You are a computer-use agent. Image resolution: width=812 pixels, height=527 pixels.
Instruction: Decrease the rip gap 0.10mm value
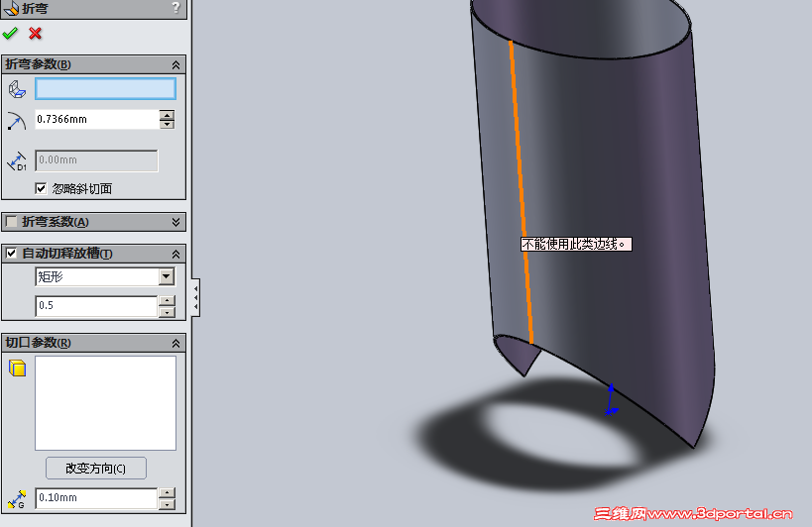pyautogui.click(x=167, y=503)
